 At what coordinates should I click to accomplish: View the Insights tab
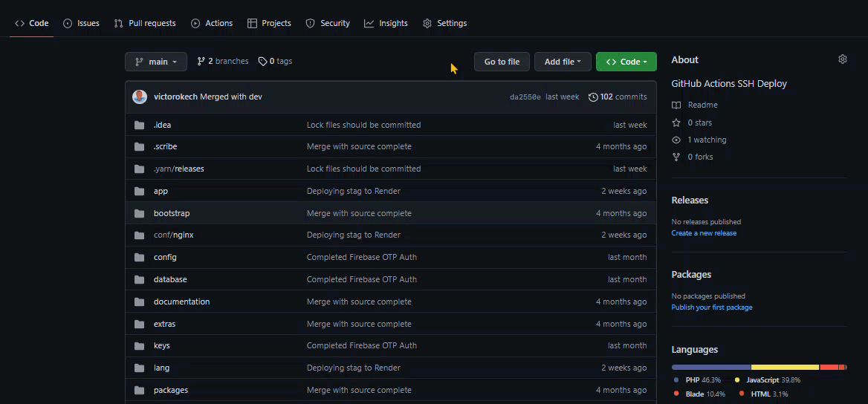tap(386, 23)
